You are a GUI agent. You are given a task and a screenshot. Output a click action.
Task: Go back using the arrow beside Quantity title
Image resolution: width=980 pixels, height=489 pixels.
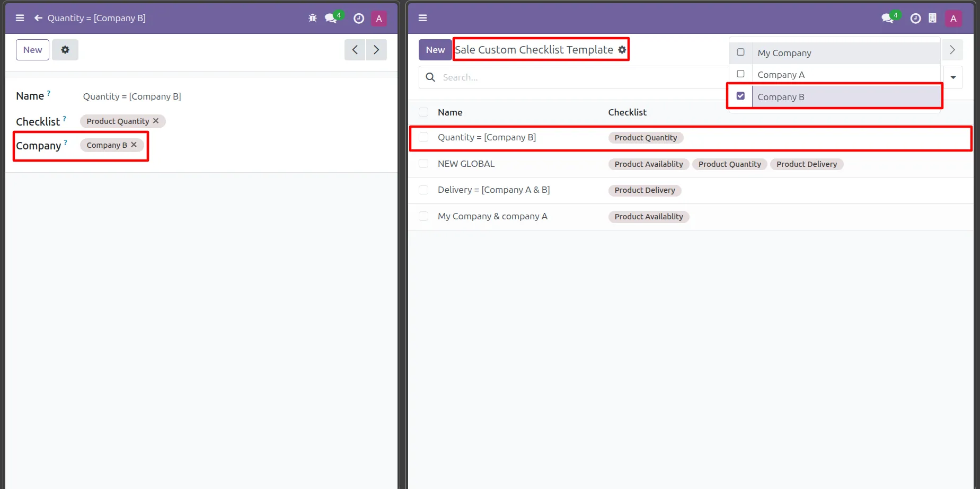click(x=38, y=18)
